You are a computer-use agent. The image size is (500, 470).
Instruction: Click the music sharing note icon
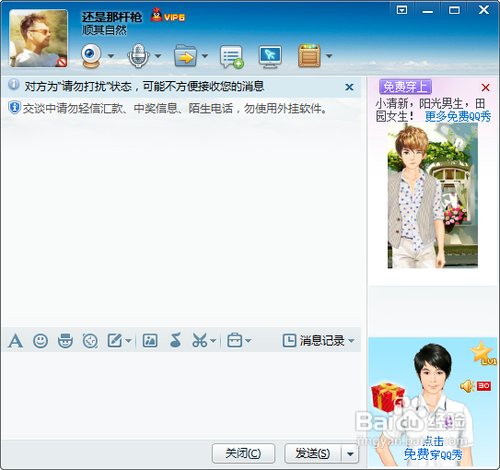(x=175, y=341)
